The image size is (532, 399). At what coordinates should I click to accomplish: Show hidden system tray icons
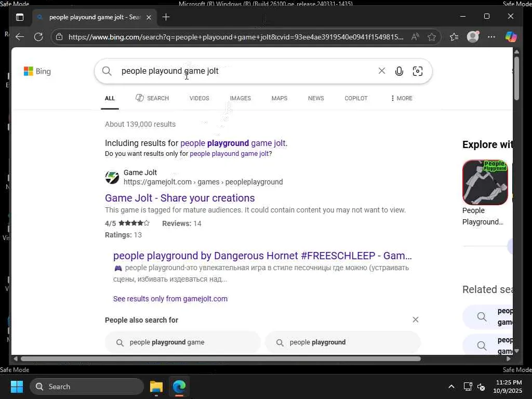(x=451, y=387)
